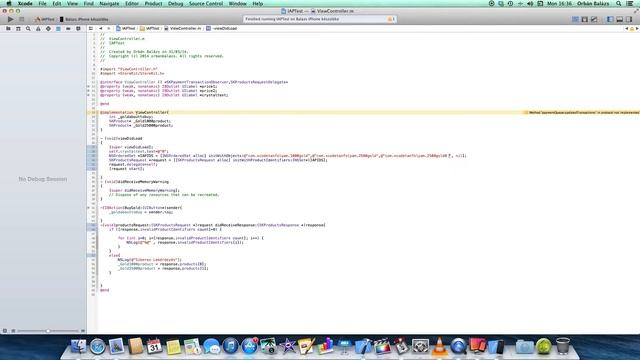Open the Xcode menu
Image resolution: width=640 pixels, height=360 pixels.
pyautogui.click(x=25, y=4)
